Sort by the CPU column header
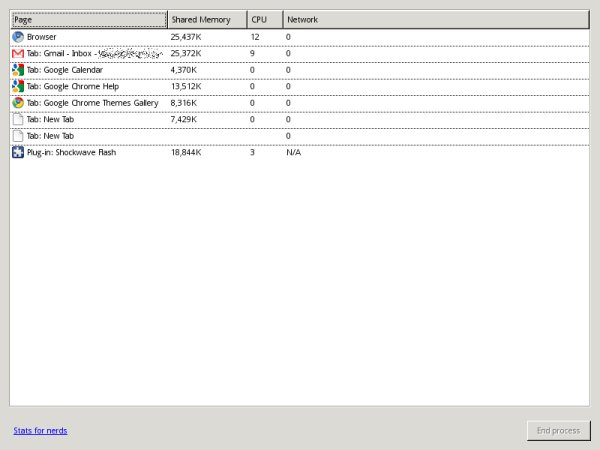600x450 pixels. point(265,20)
